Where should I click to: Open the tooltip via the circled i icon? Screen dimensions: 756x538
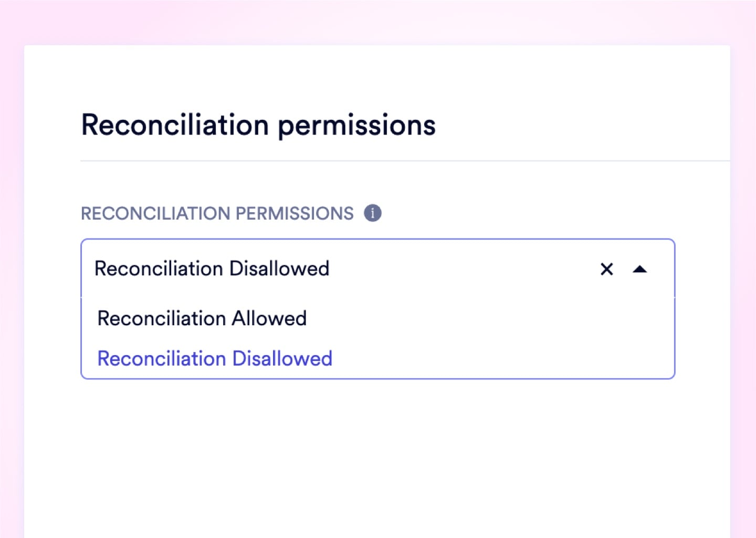click(373, 213)
